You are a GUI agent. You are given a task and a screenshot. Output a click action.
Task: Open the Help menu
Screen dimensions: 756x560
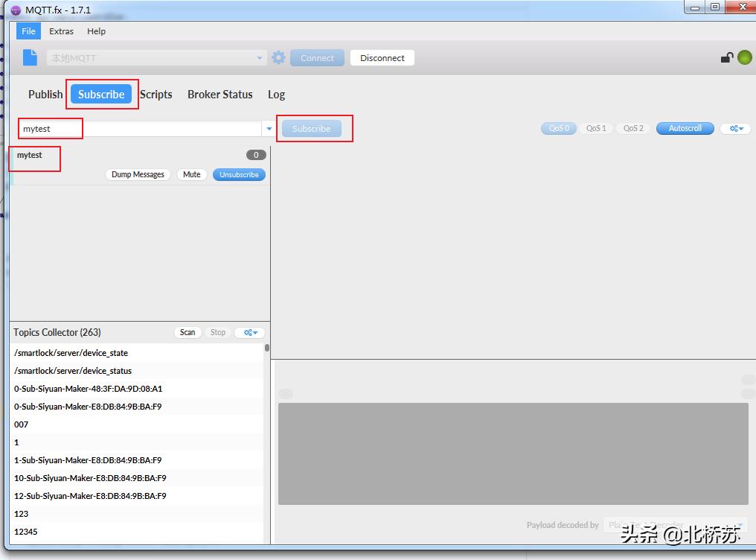[x=96, y=31]
